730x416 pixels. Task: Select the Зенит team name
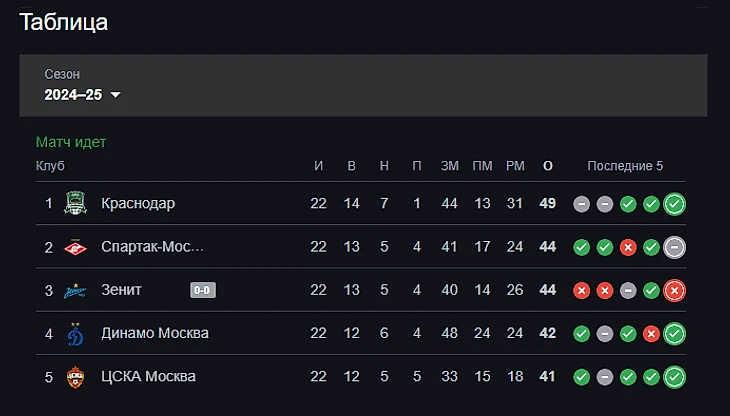pos(122,290)
